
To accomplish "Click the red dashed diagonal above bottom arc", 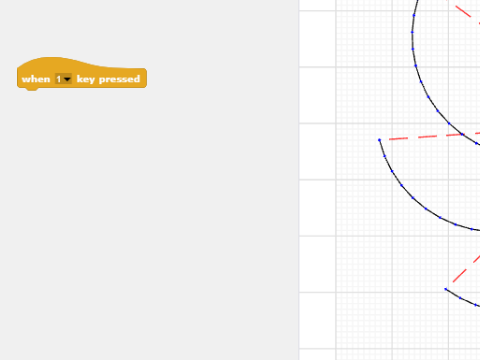I will coord(466,269).
